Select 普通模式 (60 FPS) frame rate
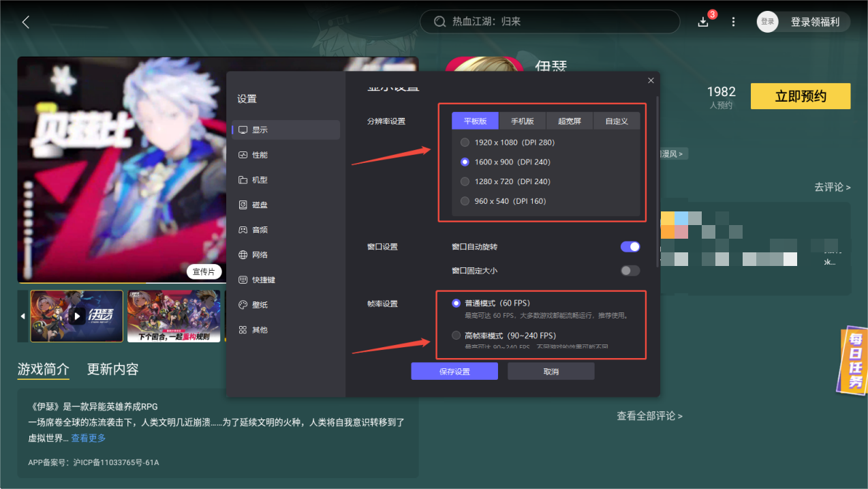 [x=491, y=303]
